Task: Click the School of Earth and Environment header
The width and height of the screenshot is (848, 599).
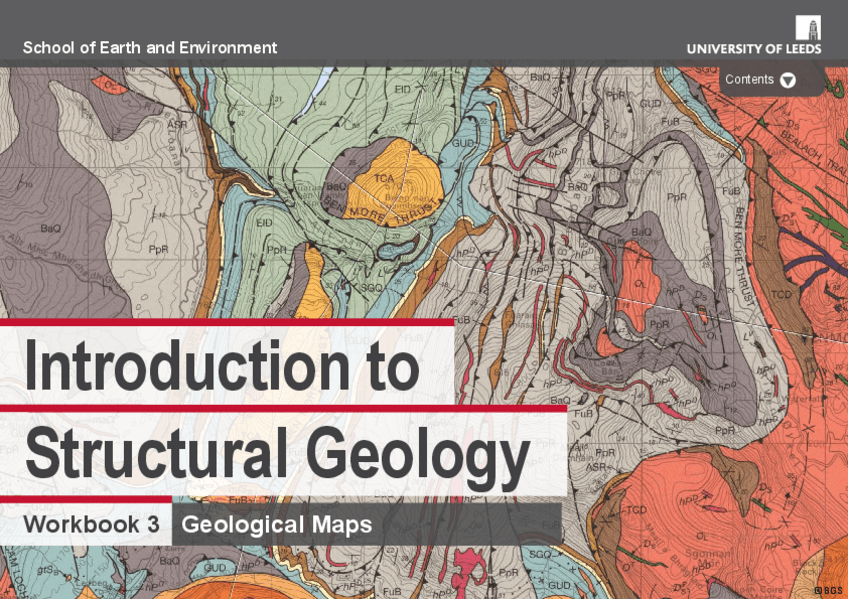Action: click(150, 47)
